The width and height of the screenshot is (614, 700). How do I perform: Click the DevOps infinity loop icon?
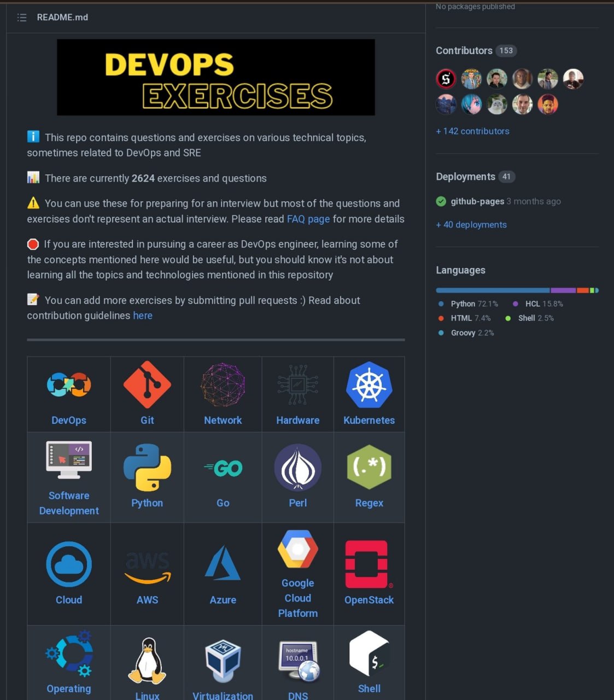click(x=69, y=385)
